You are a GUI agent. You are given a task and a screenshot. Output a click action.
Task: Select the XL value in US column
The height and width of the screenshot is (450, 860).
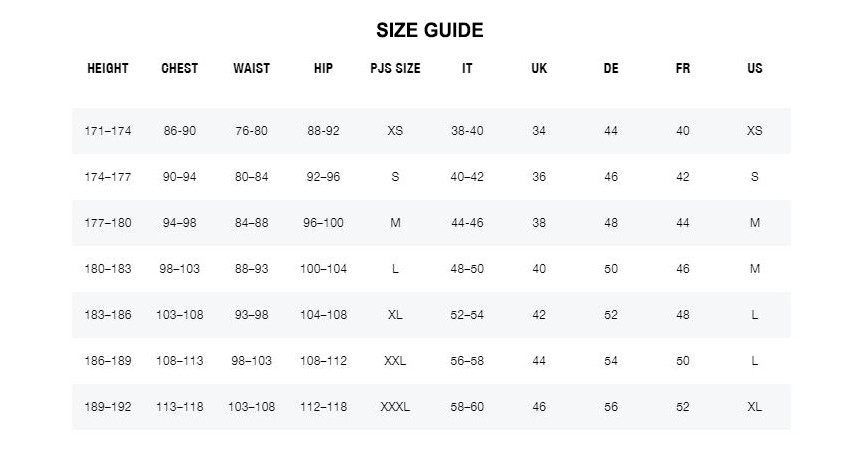click(x=755, y=407)
